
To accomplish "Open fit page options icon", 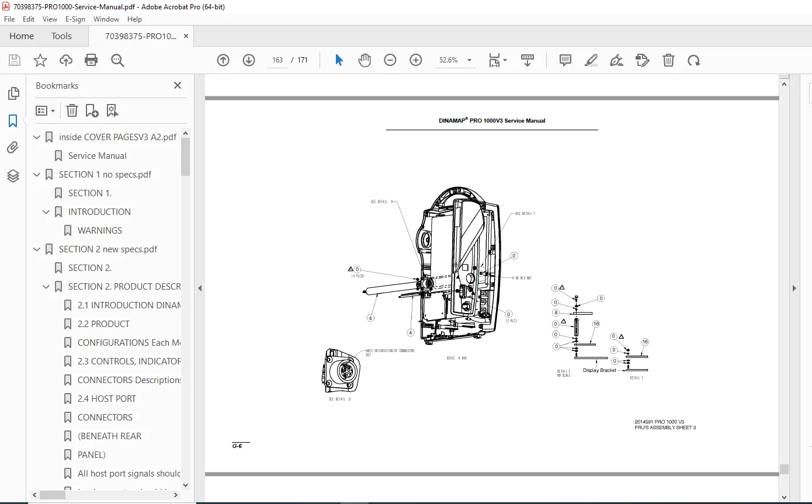I will pyautogui.click(x=498, y=60).
